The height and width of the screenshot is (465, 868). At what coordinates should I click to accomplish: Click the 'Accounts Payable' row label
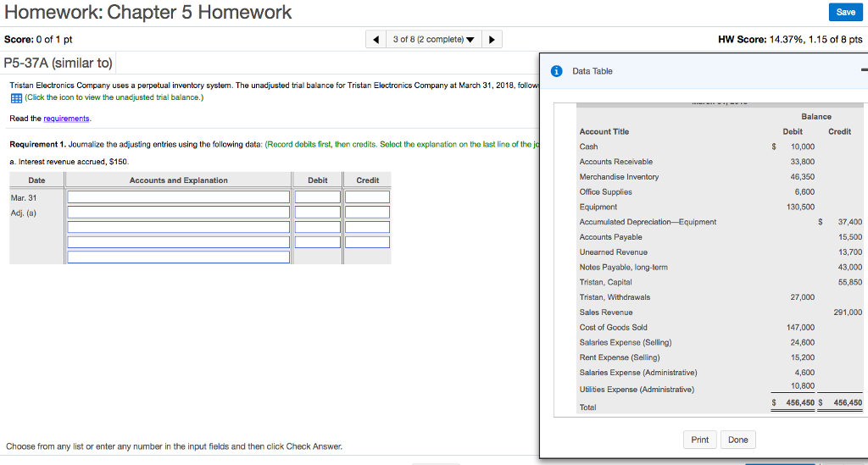point(610,236)
